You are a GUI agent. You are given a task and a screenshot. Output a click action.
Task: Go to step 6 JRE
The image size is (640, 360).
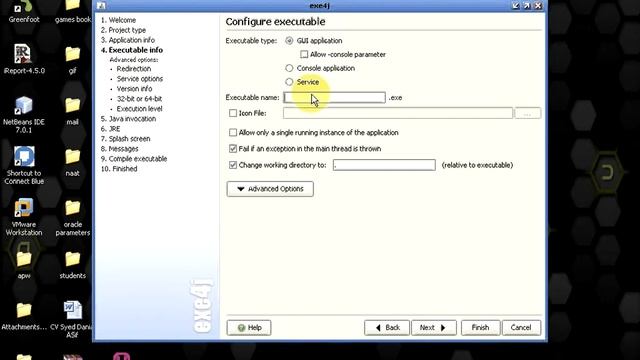tap(111, 129)
